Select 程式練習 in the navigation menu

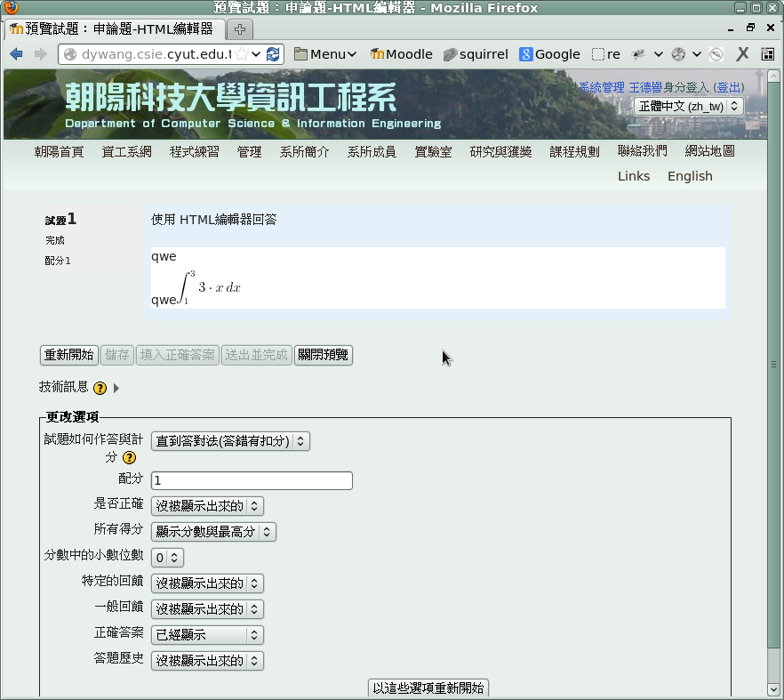click(194, 151)
